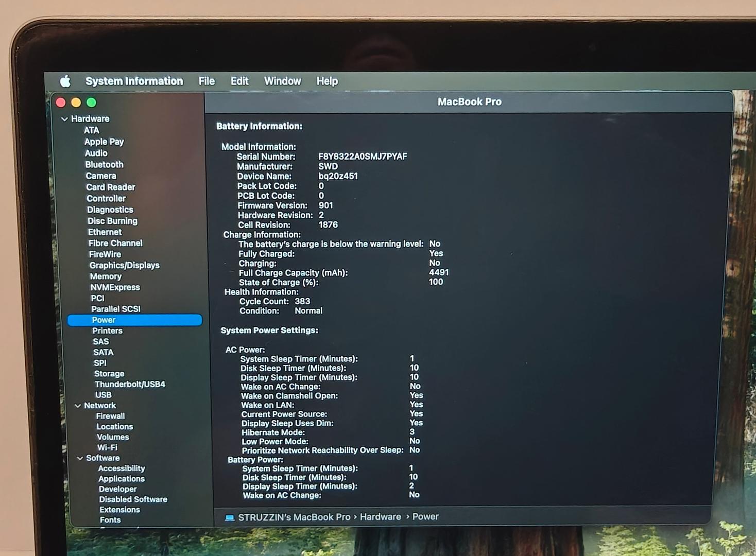This screenshot has width=756, height=556.
Task: Select ATA in the sidebar
Action: click(x=92, y=130)
